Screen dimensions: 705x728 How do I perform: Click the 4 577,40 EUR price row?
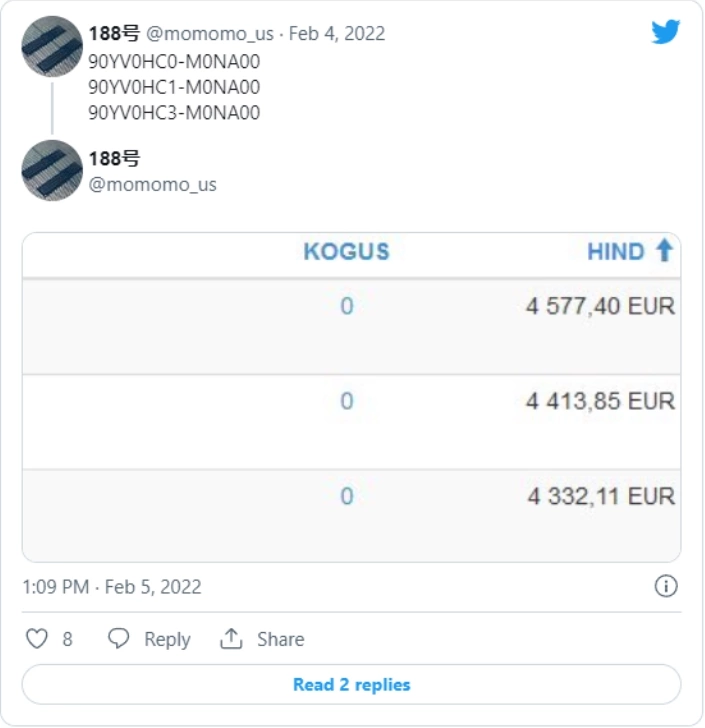point(352,326)
